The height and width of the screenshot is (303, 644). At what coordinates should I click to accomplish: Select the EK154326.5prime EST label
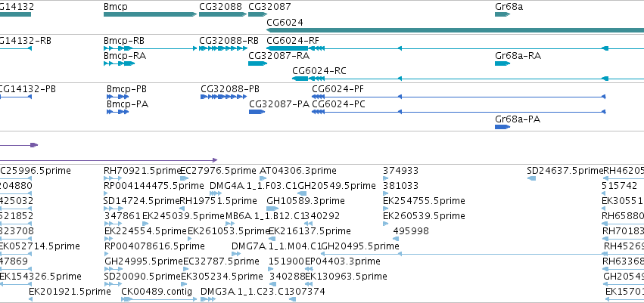pyautogui.click(x=41, y=277)
